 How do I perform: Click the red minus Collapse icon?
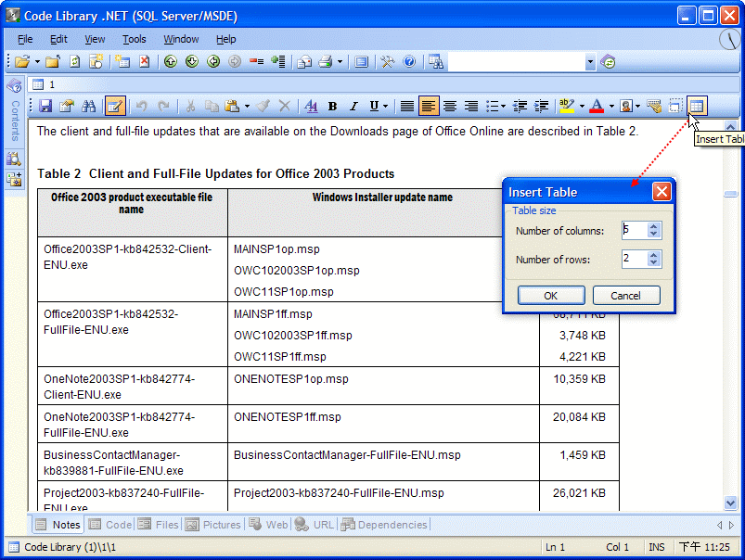point(257,62)
